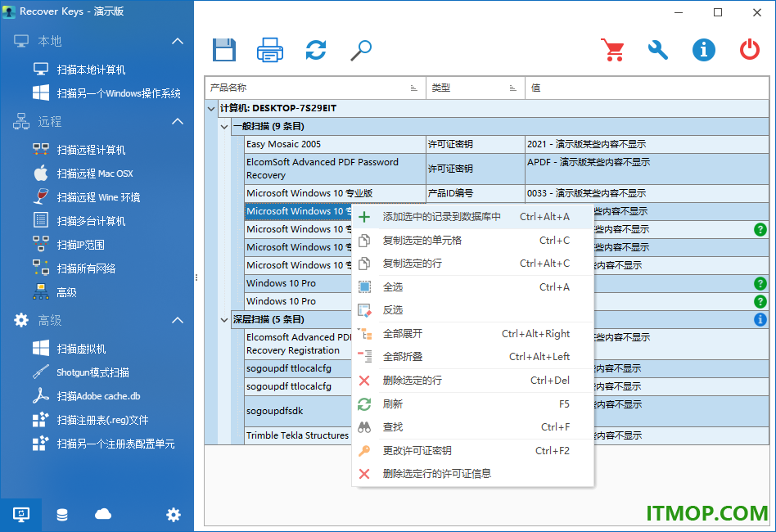Image resolution: width=776 pixels, height=532 pixels.
Task: Choose 扫描远程 Wine 环境
Action: 97,197
